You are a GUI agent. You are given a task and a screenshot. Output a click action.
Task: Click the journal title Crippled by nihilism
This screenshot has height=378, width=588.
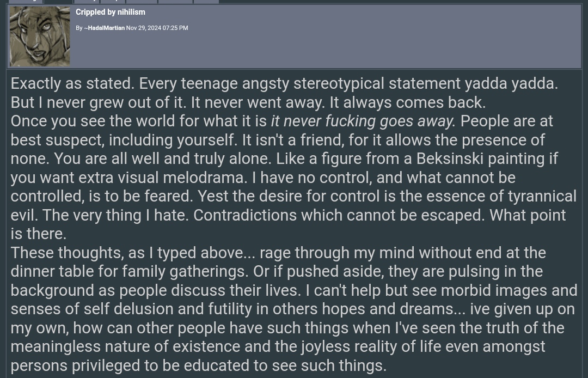[x=110, y=12]
